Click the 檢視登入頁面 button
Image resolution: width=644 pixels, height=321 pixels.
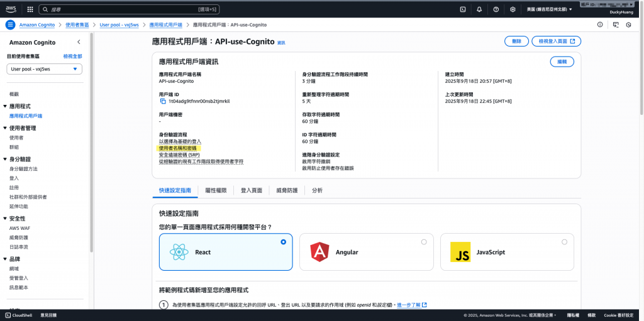pos(556,41)
